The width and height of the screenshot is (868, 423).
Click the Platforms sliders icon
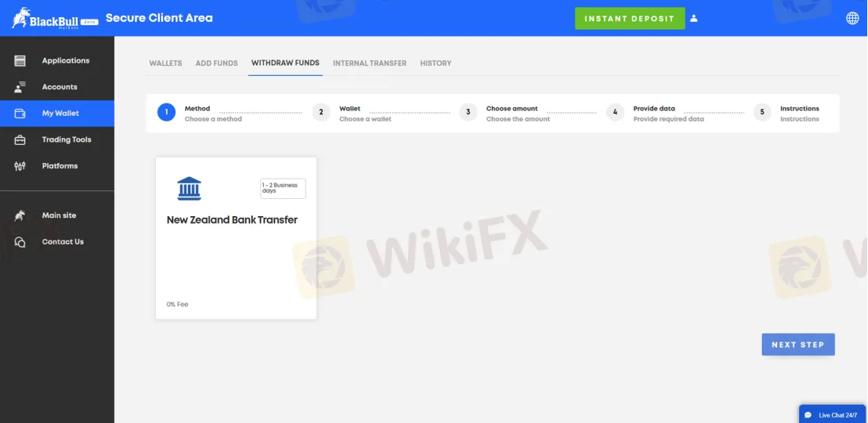(x=20, y=166)
